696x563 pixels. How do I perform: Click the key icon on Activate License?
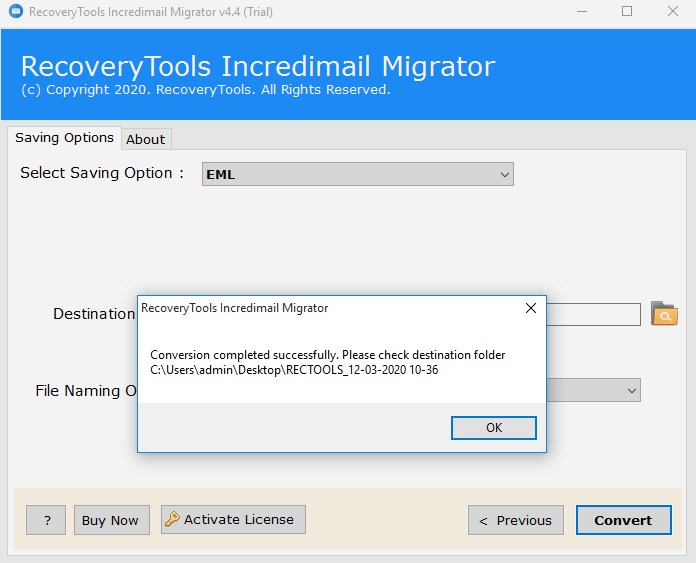[x=172, y=519]
